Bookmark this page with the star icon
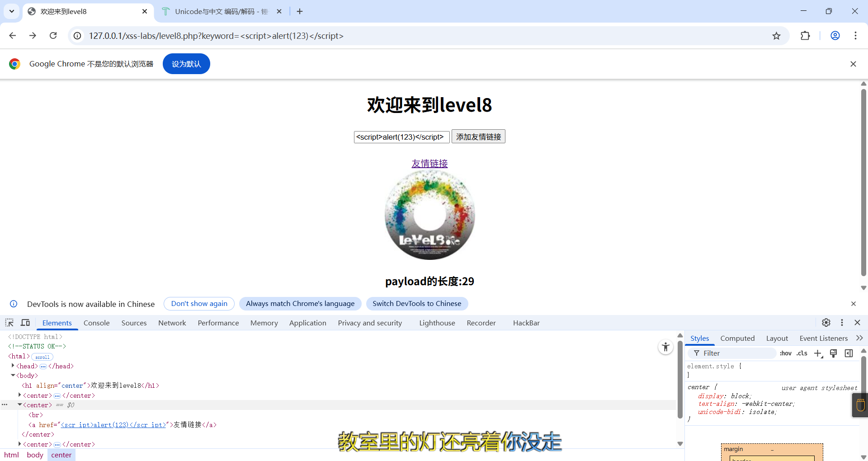This screenshot has width=868, height=461. (x=776, y=36)
